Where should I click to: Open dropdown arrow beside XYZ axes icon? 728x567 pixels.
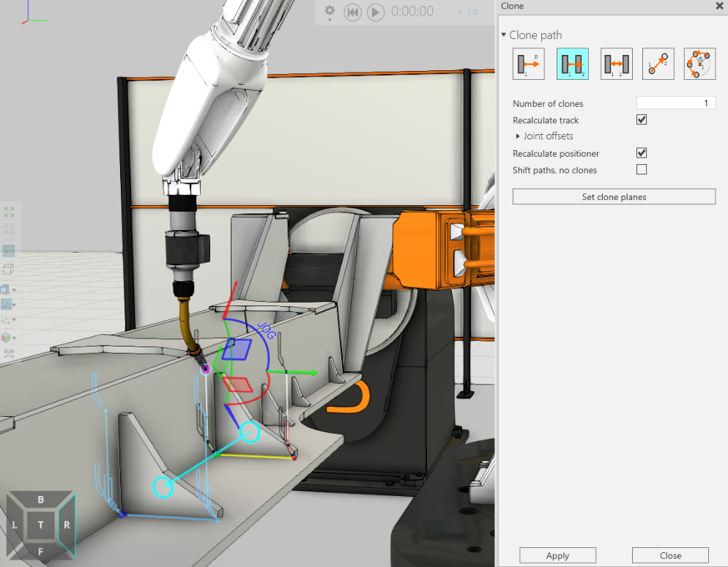[14, 320]
